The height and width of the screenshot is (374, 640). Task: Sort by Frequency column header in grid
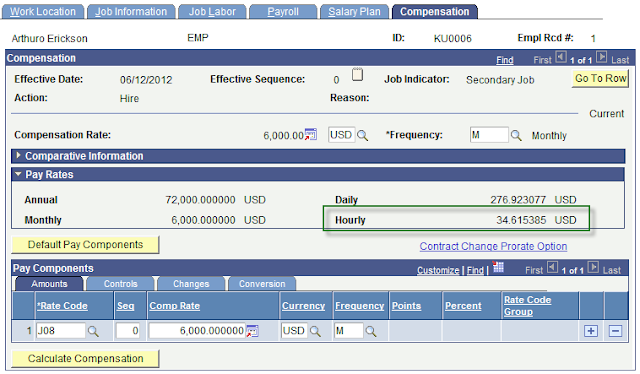360,306
